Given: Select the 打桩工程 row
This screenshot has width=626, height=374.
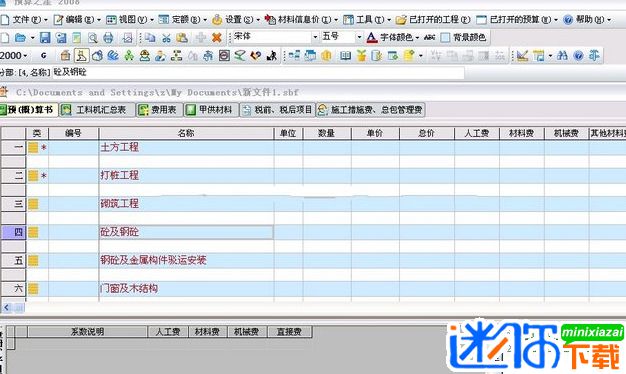Looking at the screenshot, I should pyautogui.click(x=313, y=176).
